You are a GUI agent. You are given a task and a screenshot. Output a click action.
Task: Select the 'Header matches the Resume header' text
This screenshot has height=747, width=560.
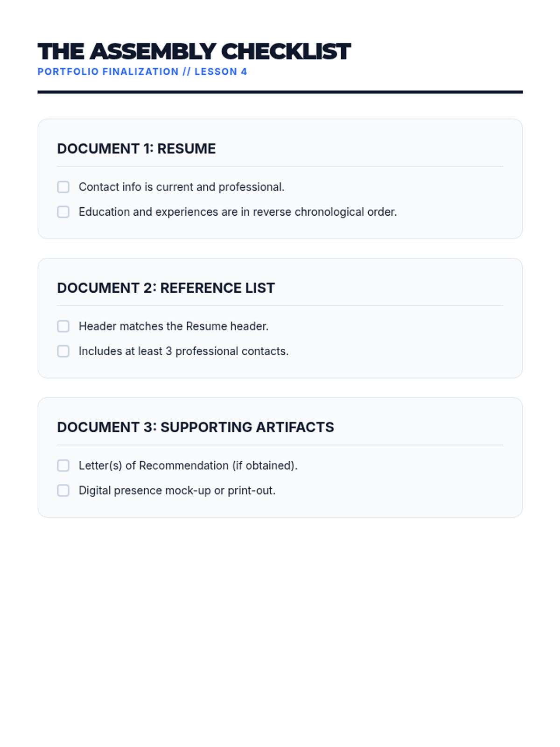(x=174, y=326)
